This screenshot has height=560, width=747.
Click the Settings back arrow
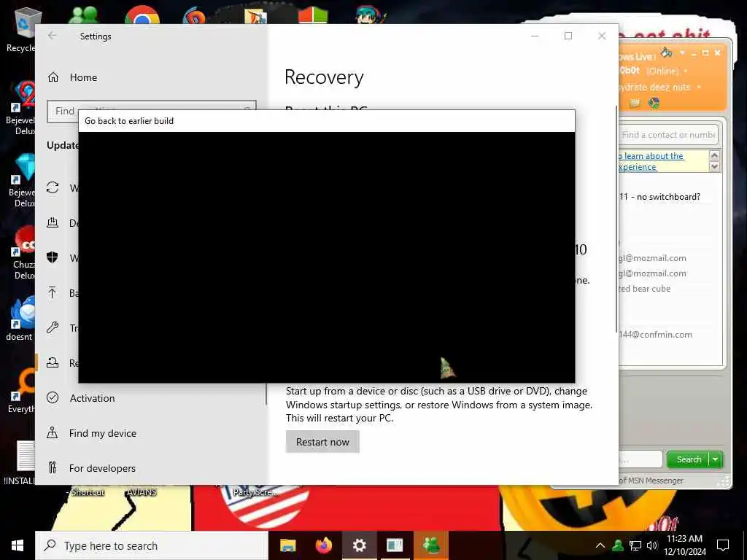point(53,36)
